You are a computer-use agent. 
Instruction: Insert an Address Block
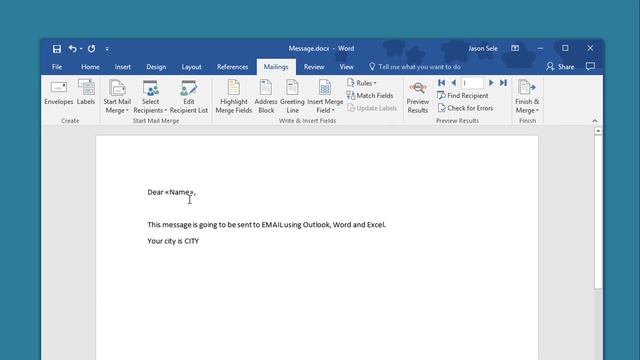[x=266, y=97]
